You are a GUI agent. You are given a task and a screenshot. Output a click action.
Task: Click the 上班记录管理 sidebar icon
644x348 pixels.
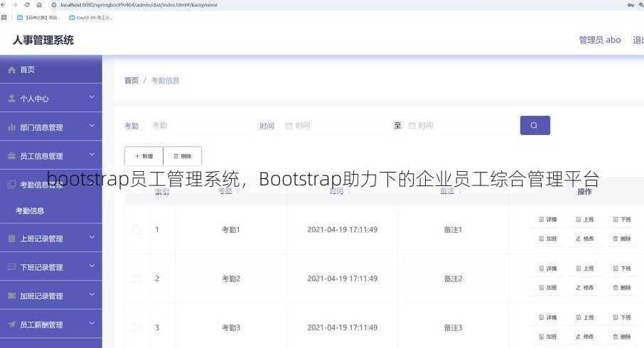(11, 239)
